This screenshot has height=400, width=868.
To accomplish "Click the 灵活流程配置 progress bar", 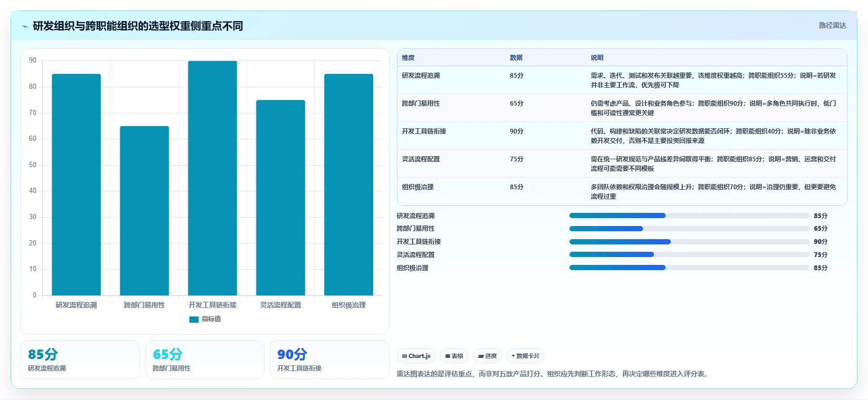I will point(689,254).
